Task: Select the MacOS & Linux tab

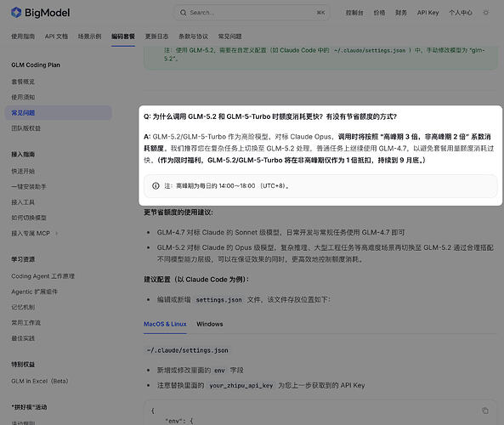Action: click(x=165, y=324)
